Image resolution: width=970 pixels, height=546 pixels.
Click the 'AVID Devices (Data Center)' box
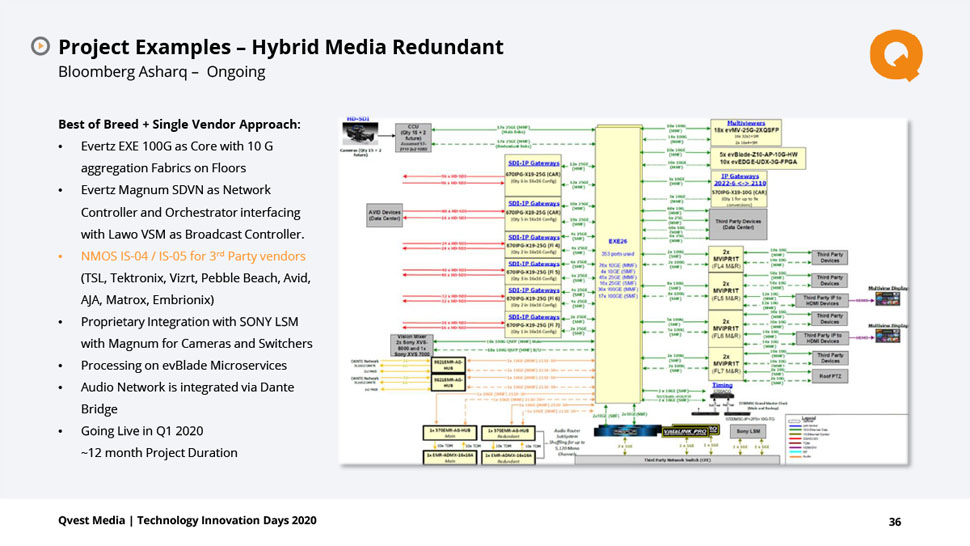384,215
